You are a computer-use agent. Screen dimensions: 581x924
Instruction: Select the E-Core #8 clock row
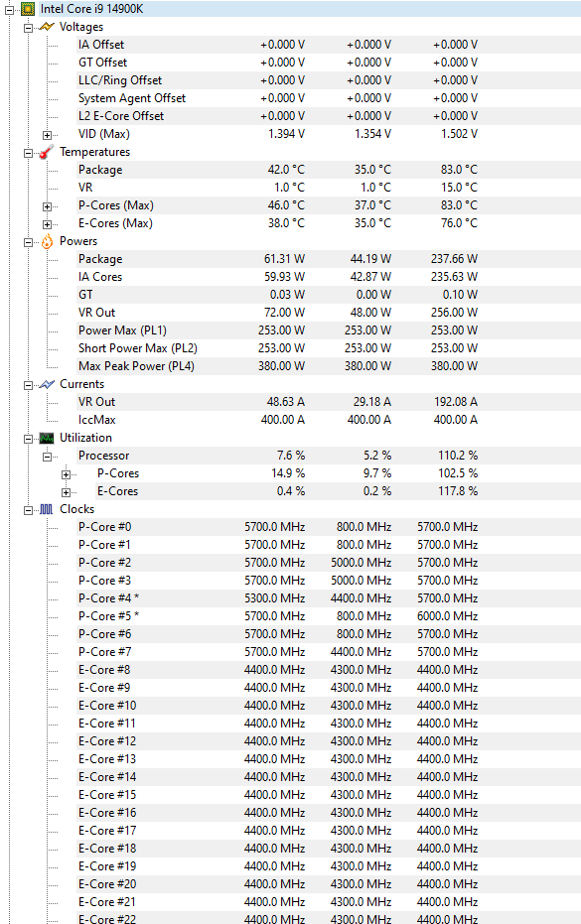point(329,669)
